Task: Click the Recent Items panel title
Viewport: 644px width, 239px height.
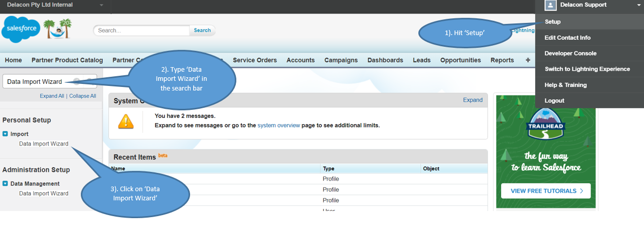Action: coord(135,157)
